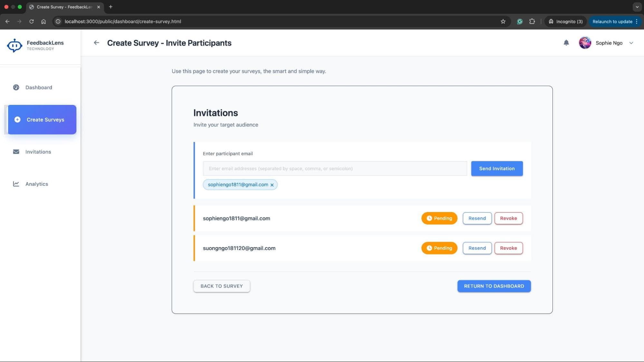Click the Back to Survey button
Image resolution: width=644 pixels, height=362 pixels.
222,286
